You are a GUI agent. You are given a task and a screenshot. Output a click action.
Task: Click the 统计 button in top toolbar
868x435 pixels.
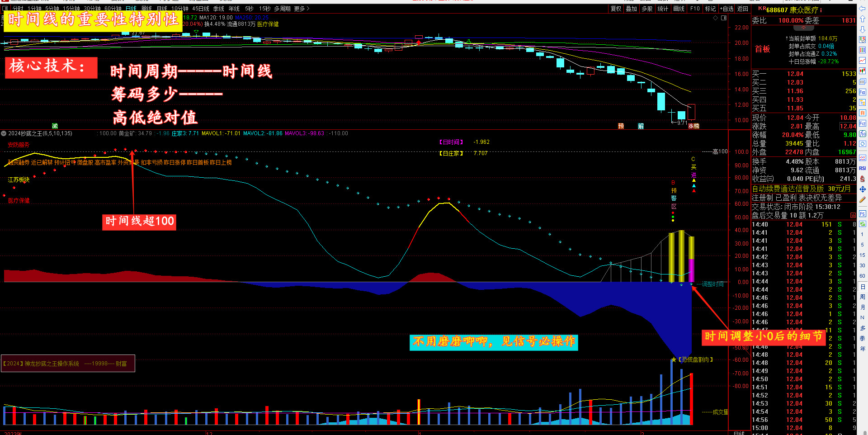tap(663, 9)
